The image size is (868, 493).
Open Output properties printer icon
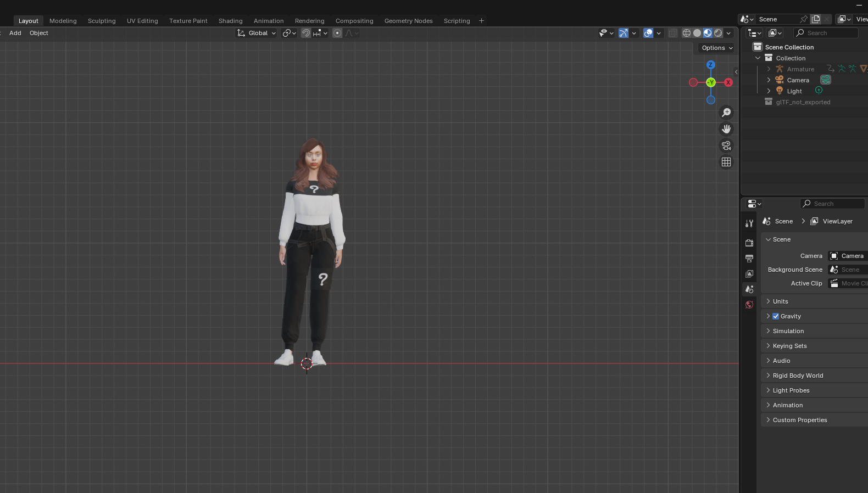(x=749, y=259)
